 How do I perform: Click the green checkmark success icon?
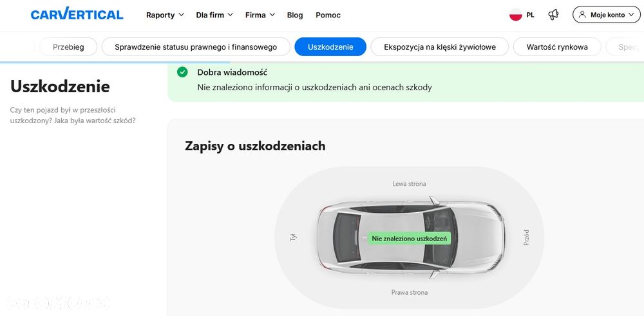182,72
